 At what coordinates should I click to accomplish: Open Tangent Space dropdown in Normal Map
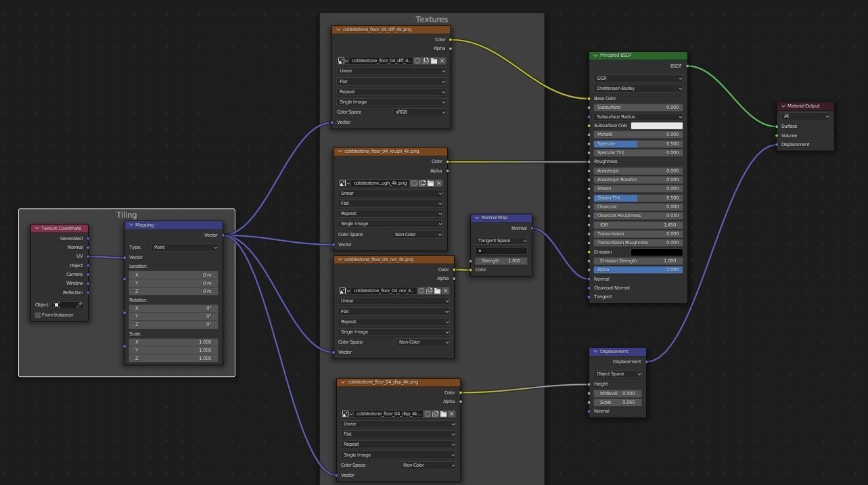[501, 241]
